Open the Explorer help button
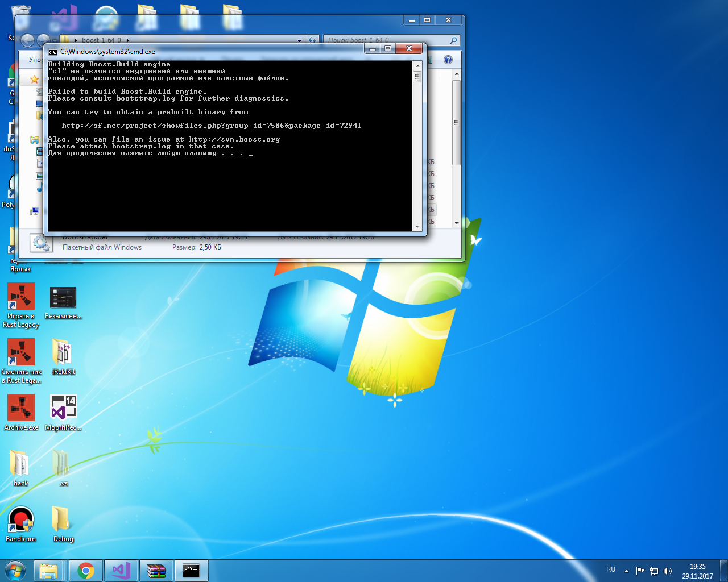The width and height of the screenshot is (728, 582). click(x=448, y=60)
